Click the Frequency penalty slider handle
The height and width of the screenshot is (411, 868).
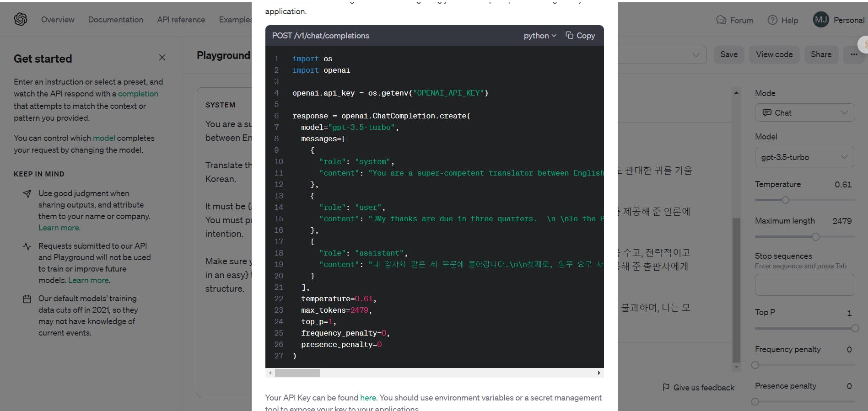pos(755,365)
